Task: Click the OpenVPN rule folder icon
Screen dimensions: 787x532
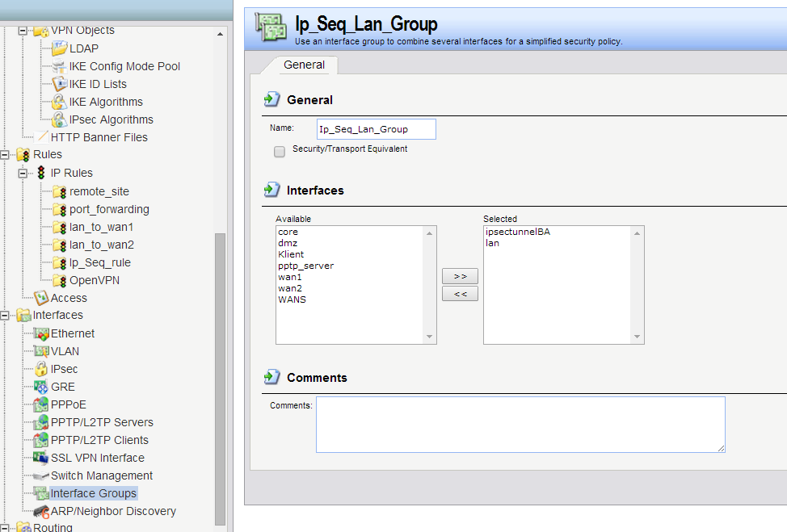Action: (59, 280)
